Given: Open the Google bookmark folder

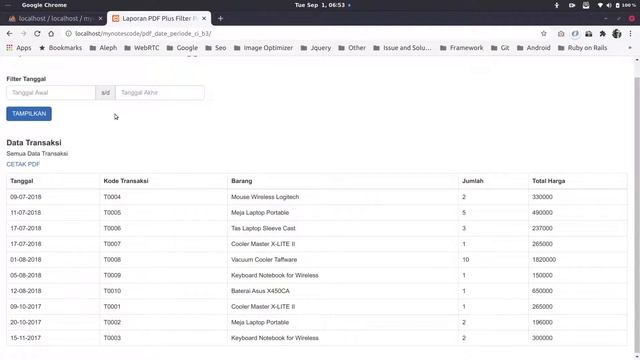Looking at the screenshot, I should tap(182, 48).
